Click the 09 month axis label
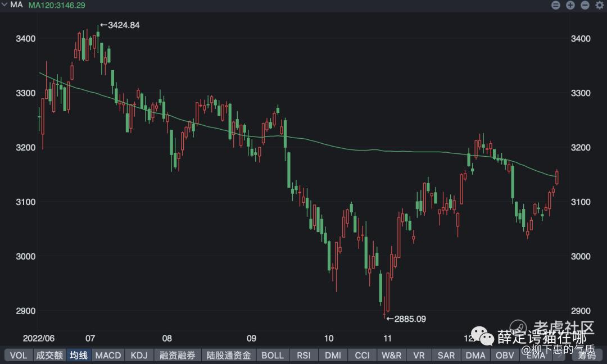Image resolution: width=607 pixels, height=364 pixels. pos(252,339)
